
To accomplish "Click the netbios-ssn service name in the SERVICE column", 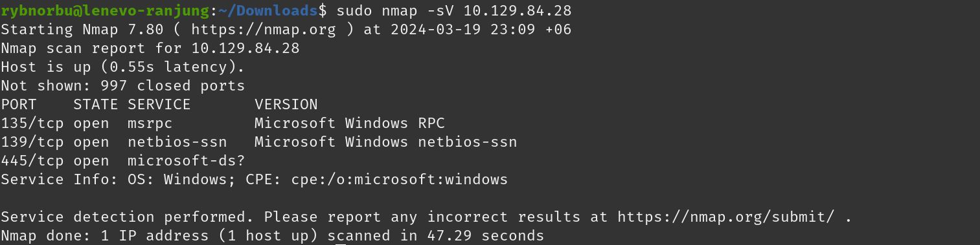I will (177, 142).
